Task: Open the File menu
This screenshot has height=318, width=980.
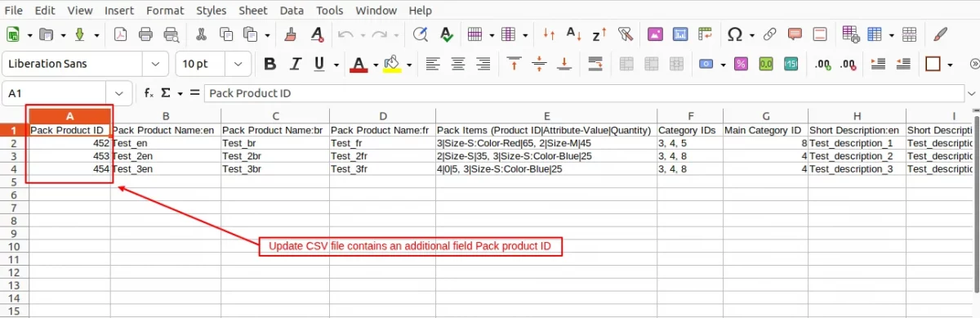Action: coord(14,11)
